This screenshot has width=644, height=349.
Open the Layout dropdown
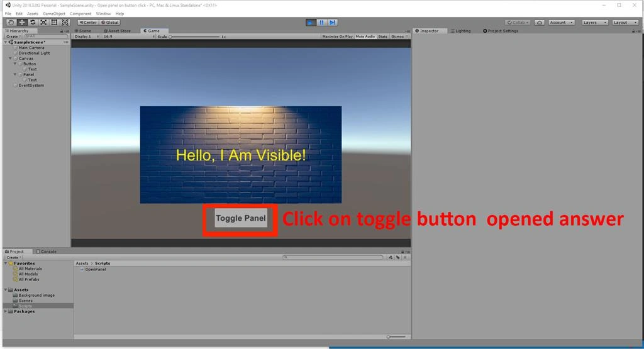pyautogui.click(x=625, y=23)
